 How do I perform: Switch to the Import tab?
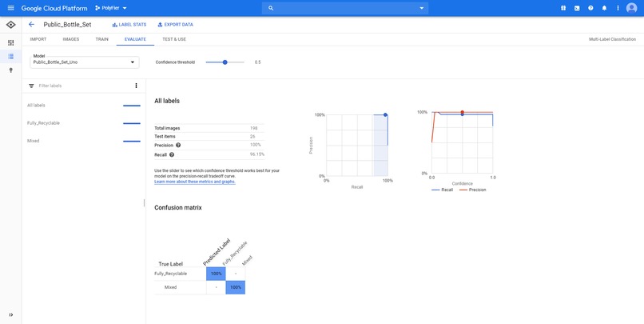(38, 39)
